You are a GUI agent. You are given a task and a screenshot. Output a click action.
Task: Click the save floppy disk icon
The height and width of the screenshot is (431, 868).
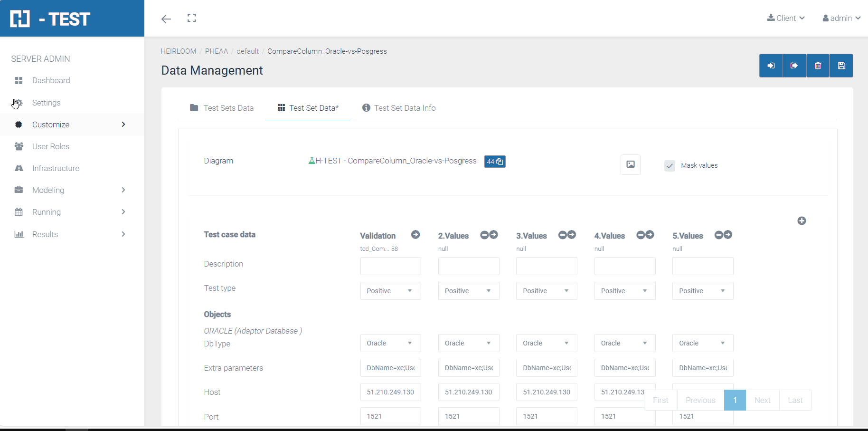coord(841,66)
